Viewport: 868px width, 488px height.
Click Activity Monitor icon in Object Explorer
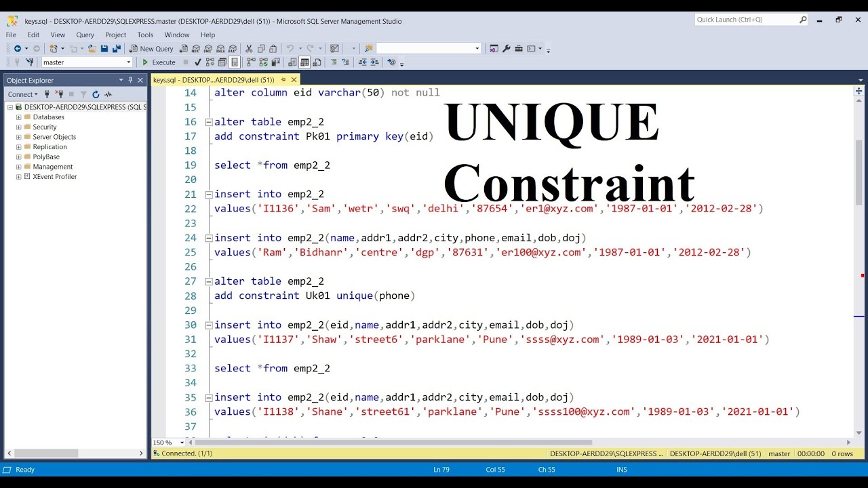coord(108,94)
